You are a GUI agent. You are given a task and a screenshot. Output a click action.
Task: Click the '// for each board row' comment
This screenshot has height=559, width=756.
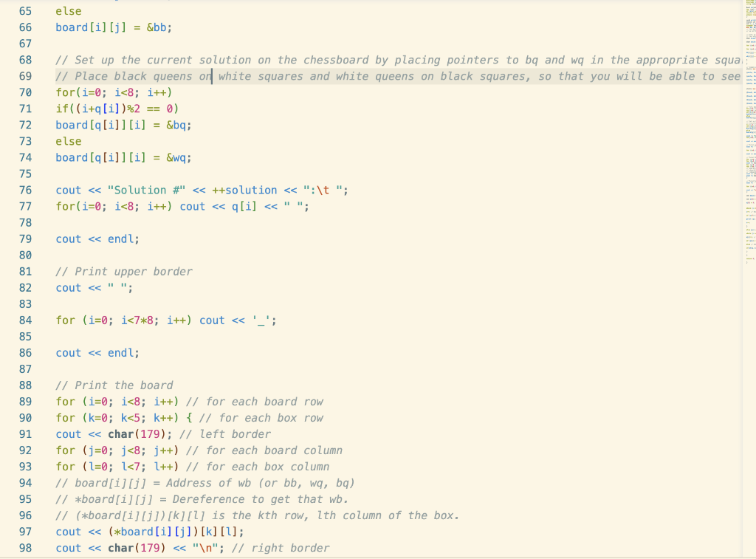click(x=255, y=402)
